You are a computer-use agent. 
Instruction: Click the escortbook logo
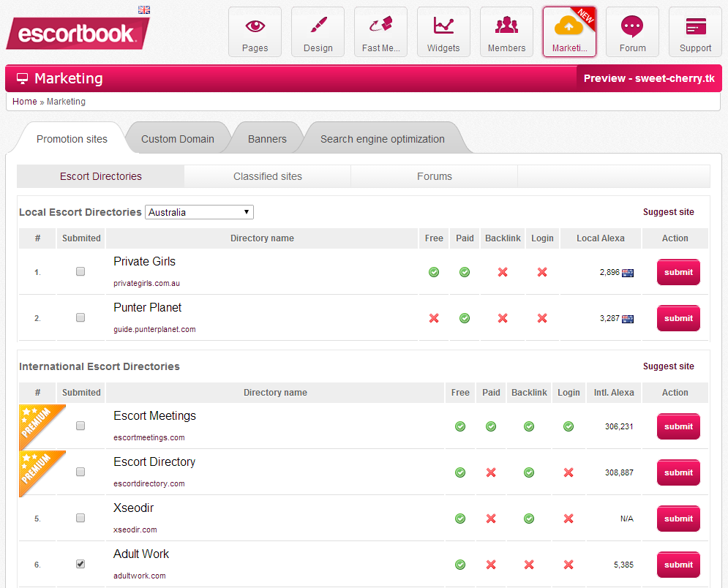click(77, 34)
